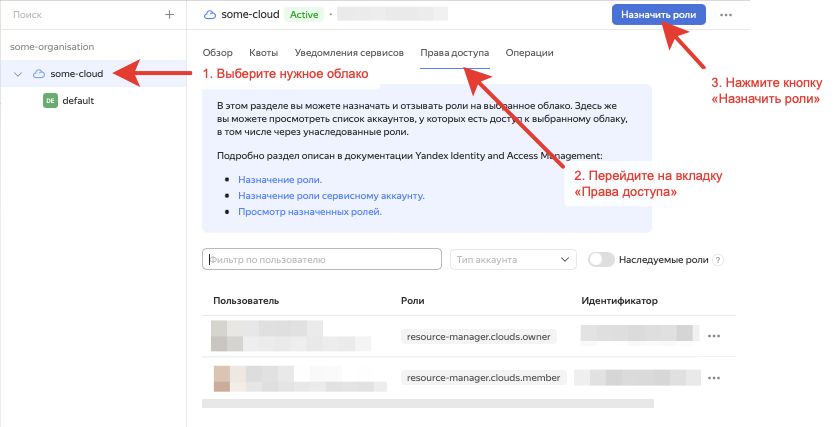The height and width of the screenshot is (427, 838).
Task: Switch to the Обзор tab
Action: coord(217,52)
